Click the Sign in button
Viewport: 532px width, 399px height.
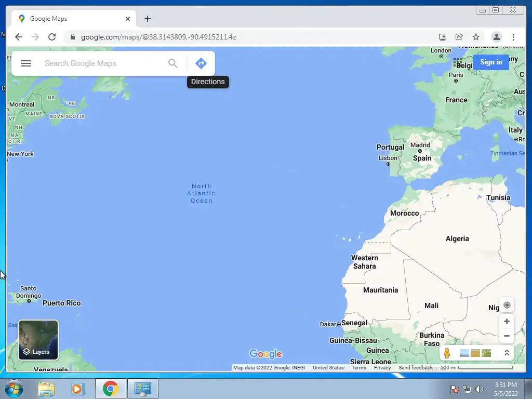coord(491,62)
